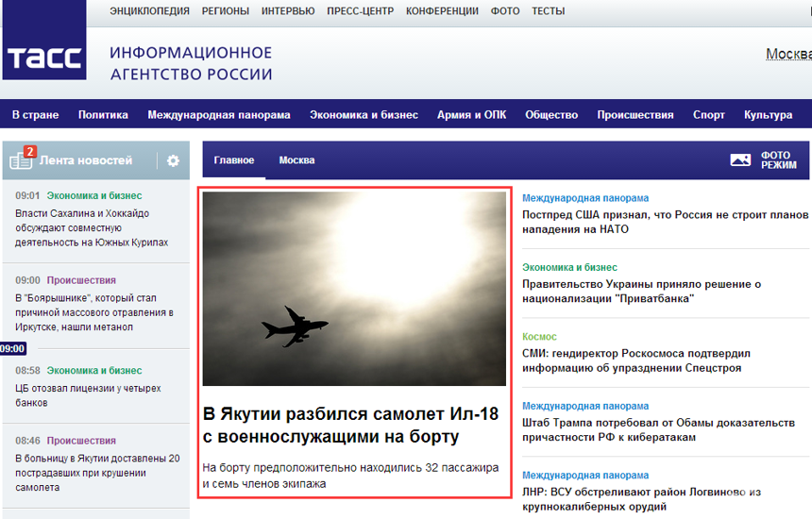Click the 09:00 Происшествия category label

81,280
